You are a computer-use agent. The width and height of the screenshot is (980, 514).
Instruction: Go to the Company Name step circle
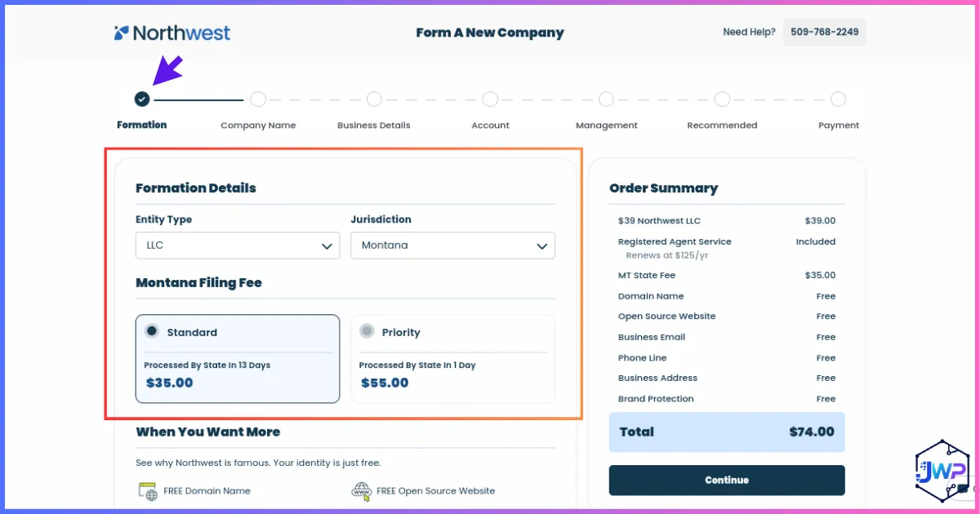258,99
